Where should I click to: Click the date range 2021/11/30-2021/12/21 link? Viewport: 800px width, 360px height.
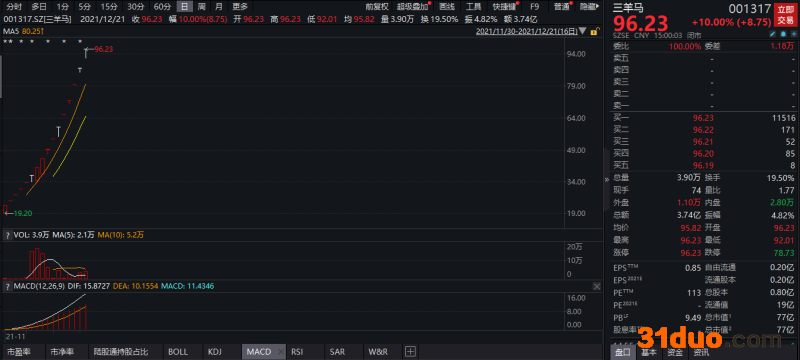point(526,31)
